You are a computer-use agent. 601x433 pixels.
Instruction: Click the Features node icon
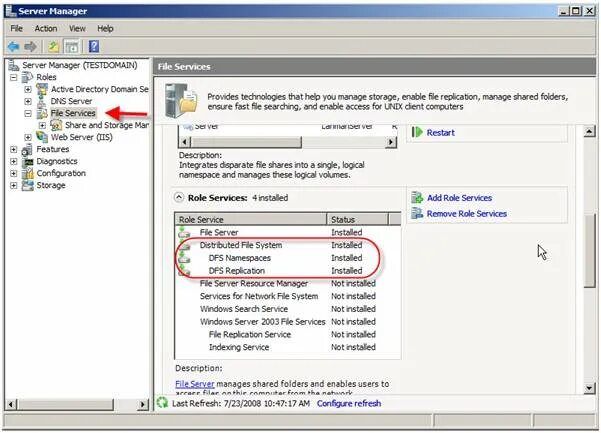27,149
